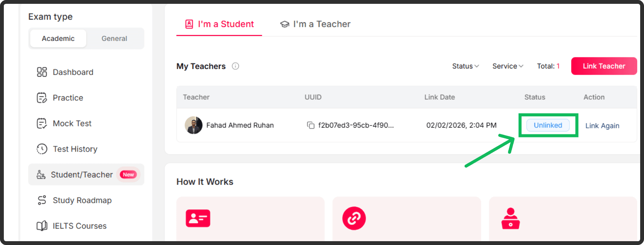This screenshot has height=245, width=644.
Task: Click the Mock Test sidebar icon
Action: (41, 123)
